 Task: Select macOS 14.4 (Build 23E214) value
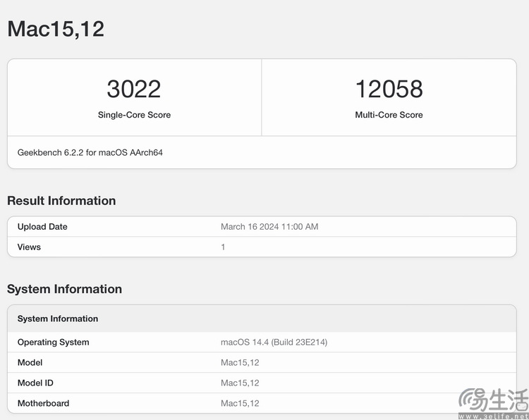(x=274, y=342)
